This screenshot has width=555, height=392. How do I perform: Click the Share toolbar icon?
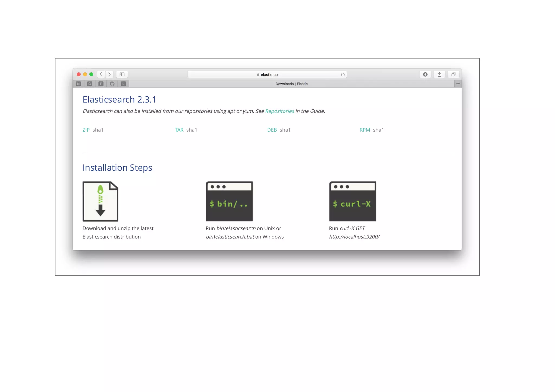(x=439, y=74)
